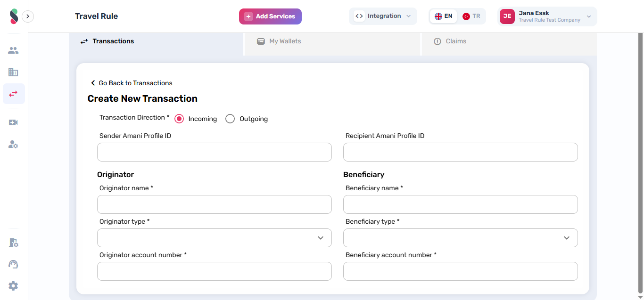Click the JE avatar badge
Image resolution: width=644 pixels, height=300 pixels.
point(507,16)
